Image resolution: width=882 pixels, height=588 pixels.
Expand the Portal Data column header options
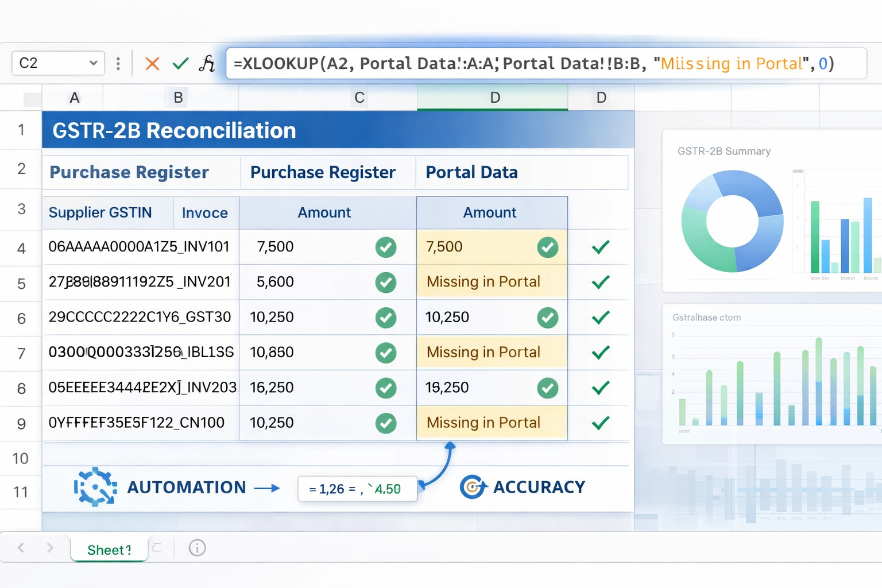(493, 98)
